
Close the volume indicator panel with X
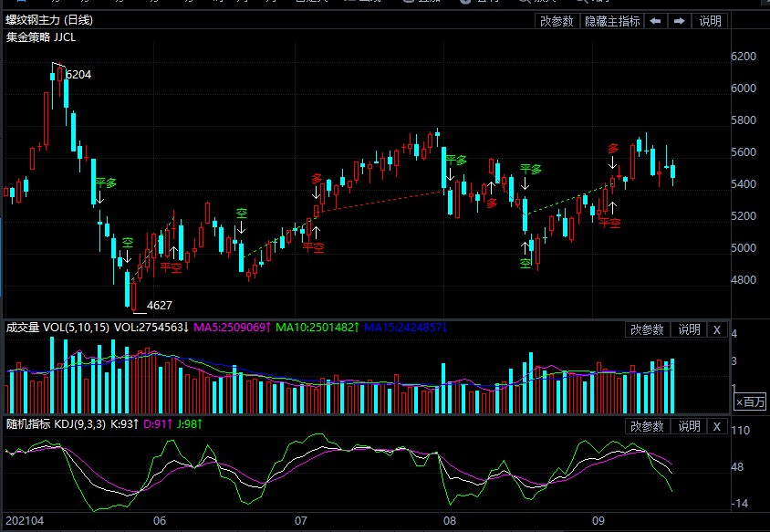click(x=717, y=329)
